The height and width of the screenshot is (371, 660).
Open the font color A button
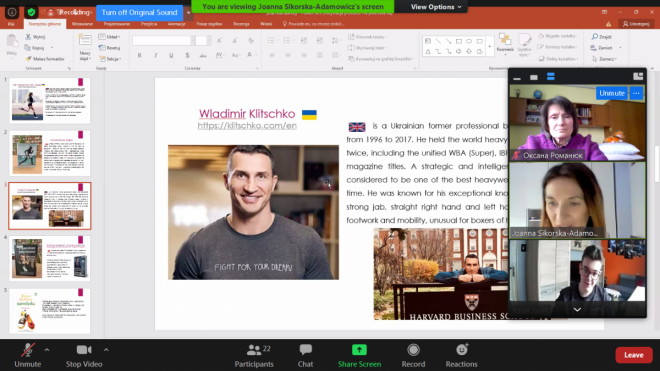[250, 55]
